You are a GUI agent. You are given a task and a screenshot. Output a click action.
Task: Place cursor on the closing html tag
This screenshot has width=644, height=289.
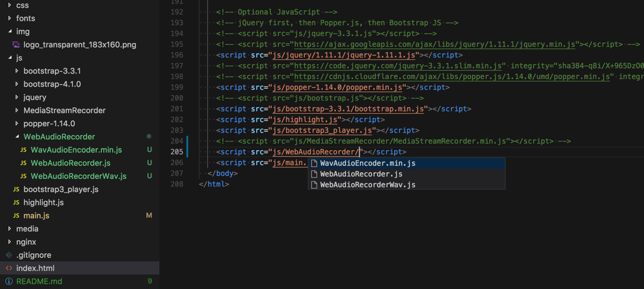[x=214, y=184]
